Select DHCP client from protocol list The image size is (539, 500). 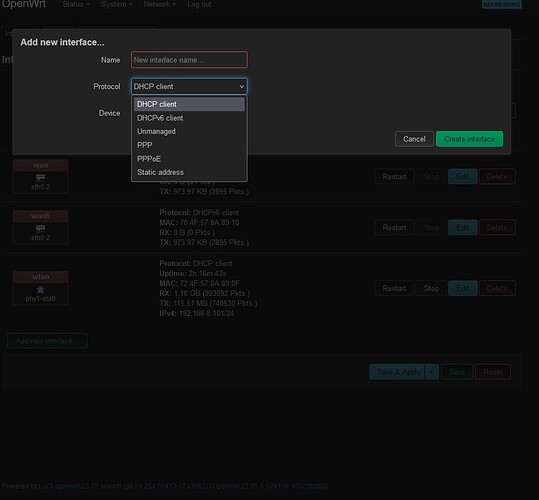[189, 104]
